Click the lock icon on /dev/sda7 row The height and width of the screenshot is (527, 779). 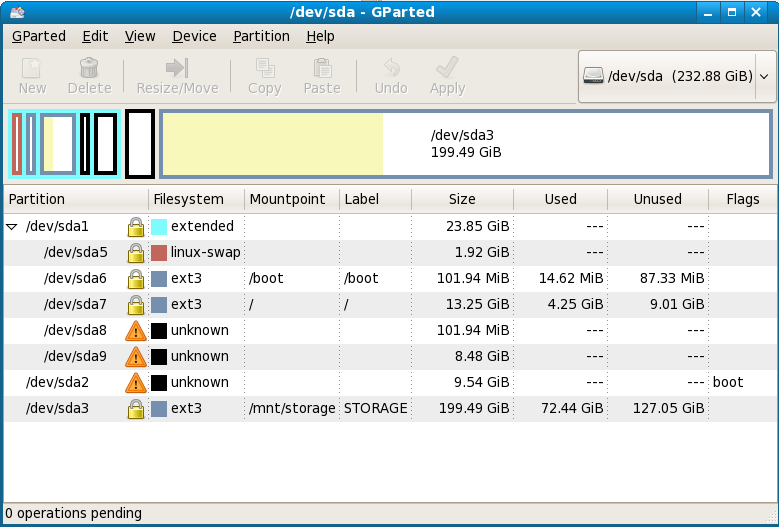[136, 304]
